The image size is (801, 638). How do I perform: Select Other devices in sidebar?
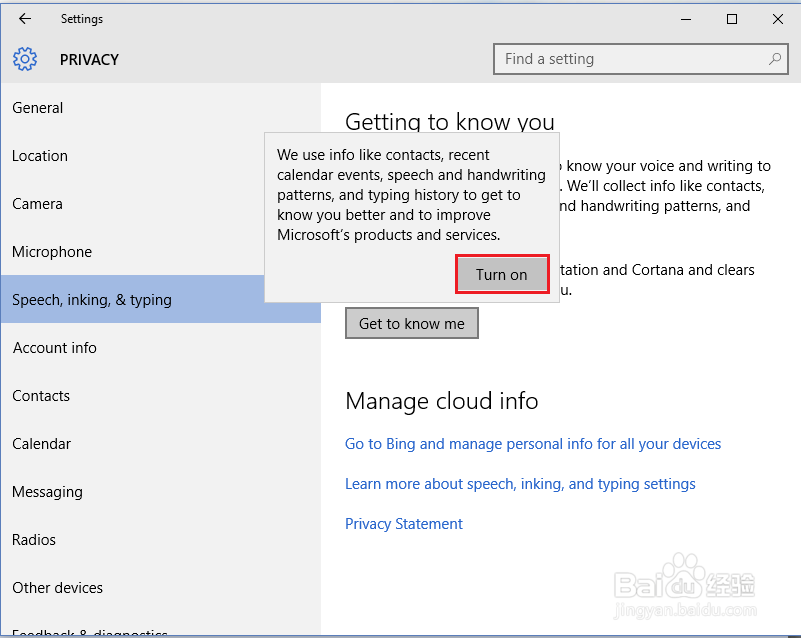[160, 588]
